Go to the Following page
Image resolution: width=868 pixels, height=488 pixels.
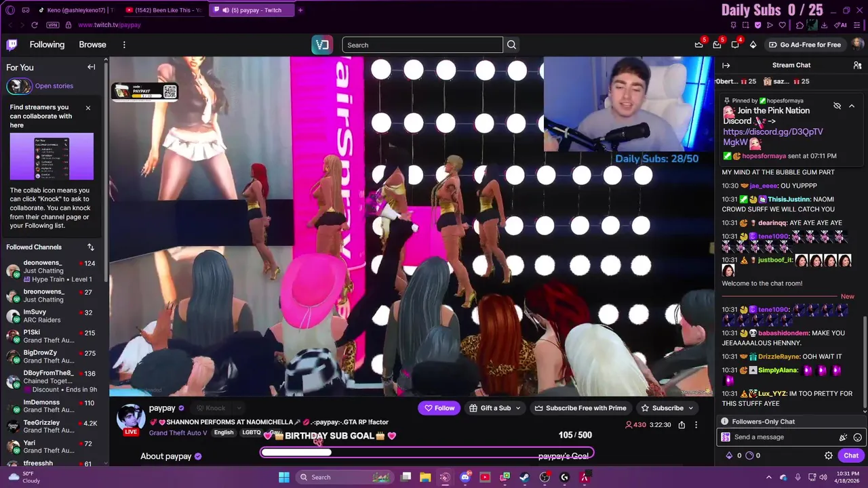[47, 45]
